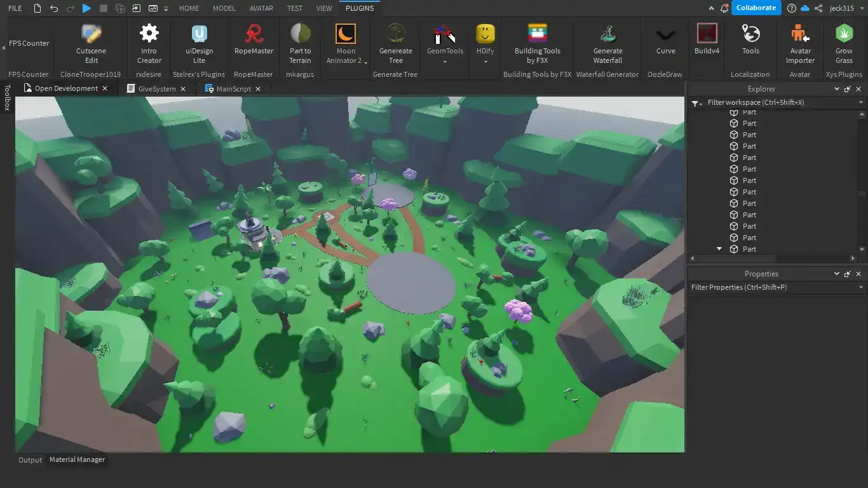Create a new file from the title bar

pos(37,8)
